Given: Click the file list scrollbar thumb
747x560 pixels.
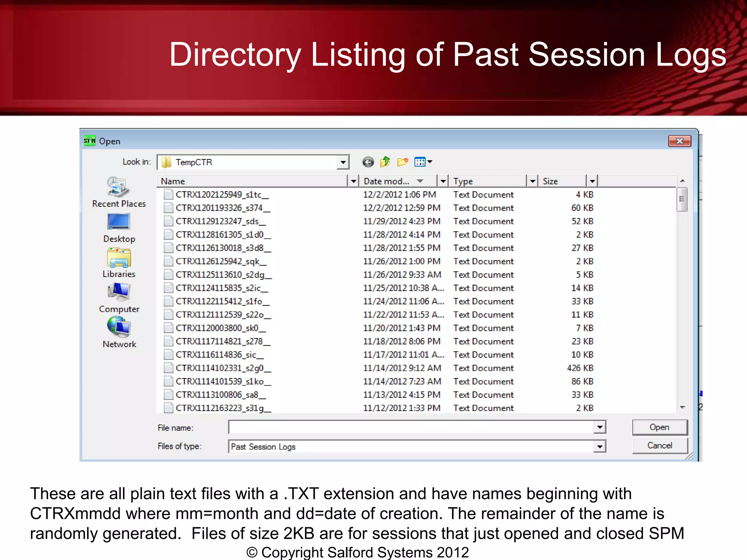Looking at the screenshot, I should coord(682,199).
